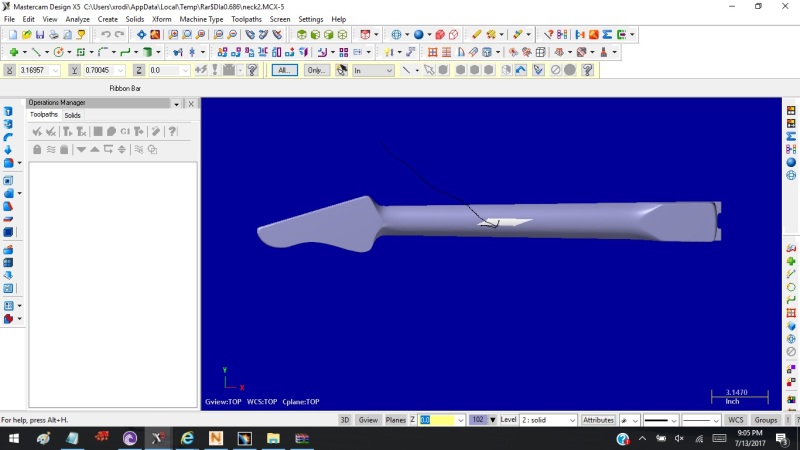Toggle standard selection cursor icon
The height and width of the screenshot is (450, 800).
(x=429, y=70)
